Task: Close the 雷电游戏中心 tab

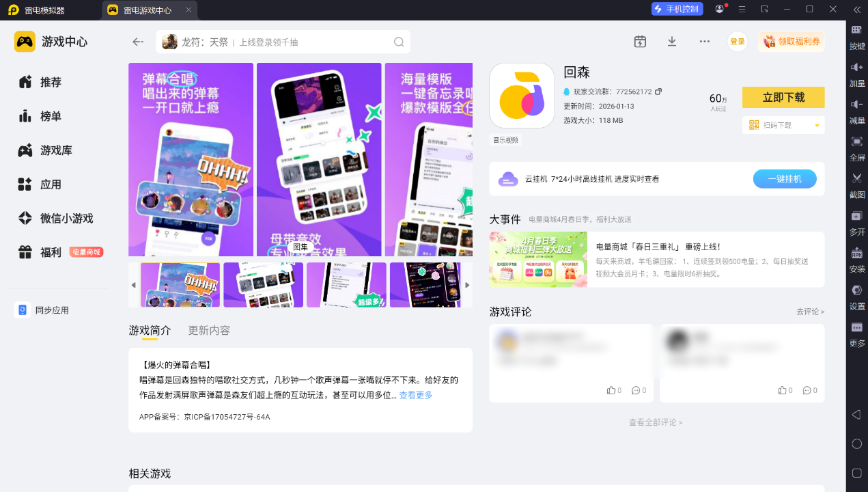Action: (188, 10)
